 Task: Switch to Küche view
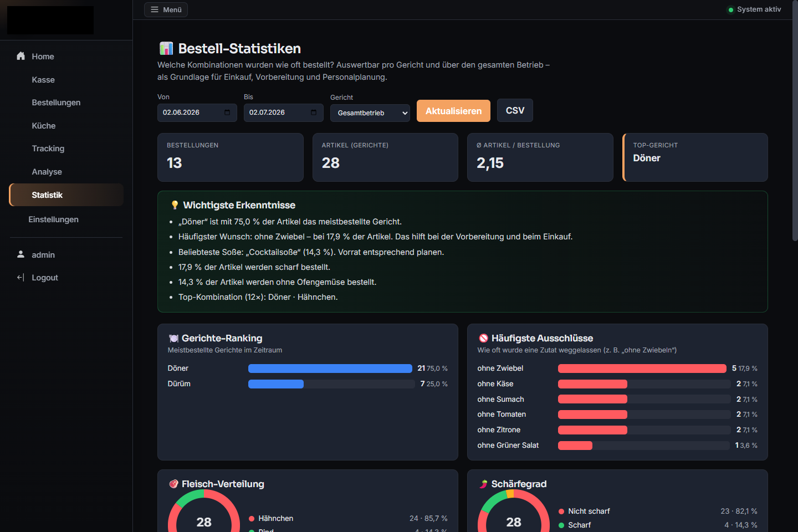pyautogui.click(x=66, y=126)
